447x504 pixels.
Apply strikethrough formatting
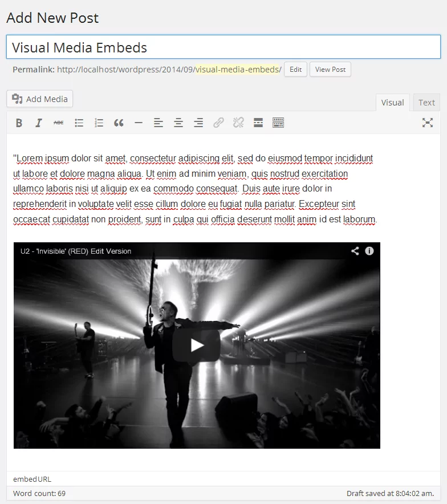click(59, 123)
